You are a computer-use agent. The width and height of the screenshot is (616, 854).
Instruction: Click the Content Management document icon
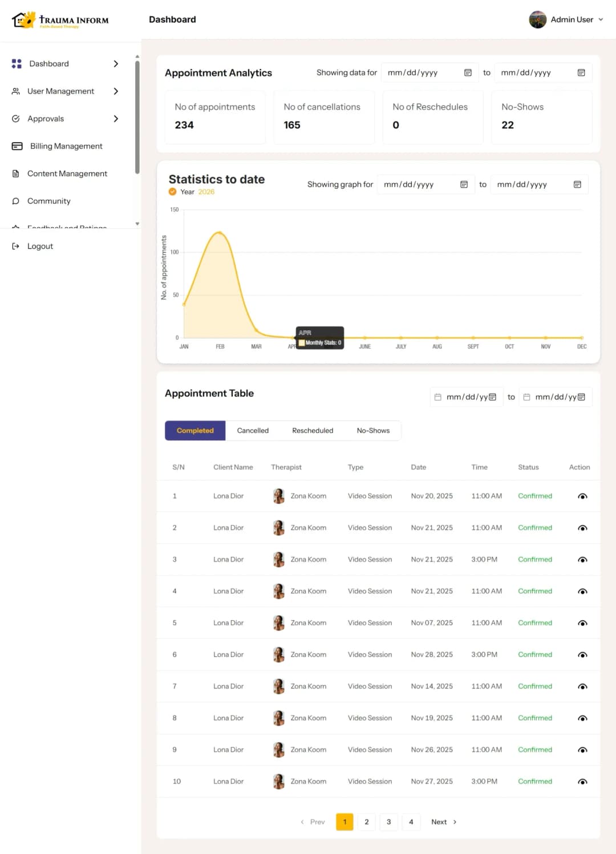[x=16, y=173]
